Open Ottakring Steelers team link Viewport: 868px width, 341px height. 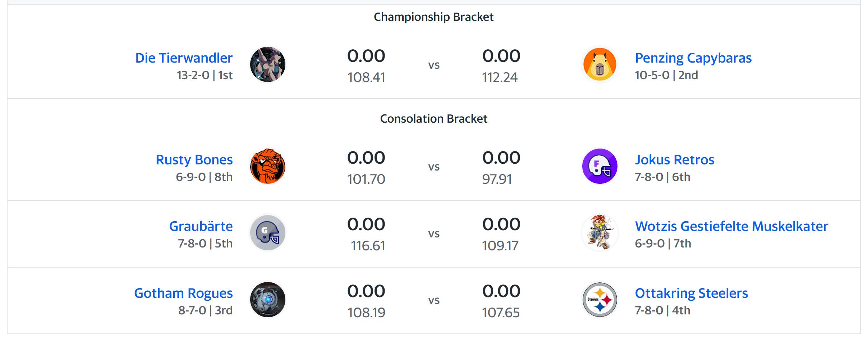click(x=691, y=293)
